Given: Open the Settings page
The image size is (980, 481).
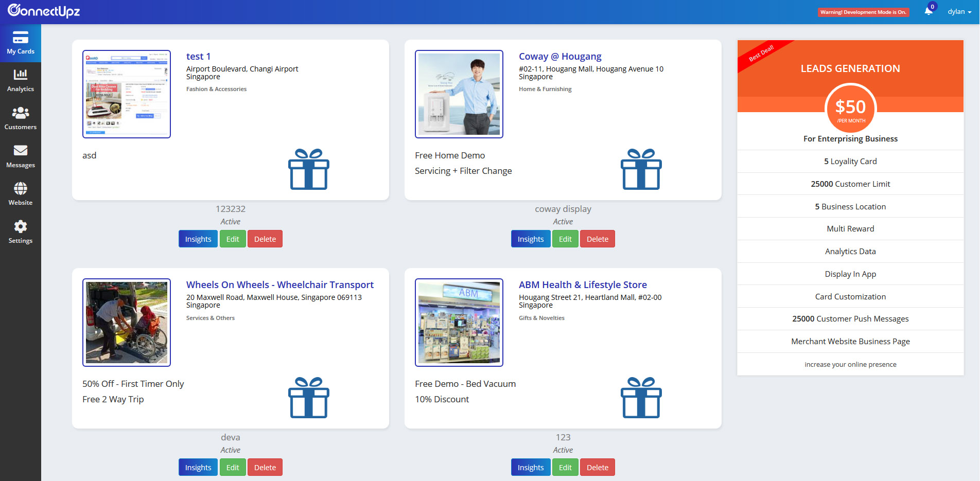Looking at the screenshot, I should click(21, 233).
